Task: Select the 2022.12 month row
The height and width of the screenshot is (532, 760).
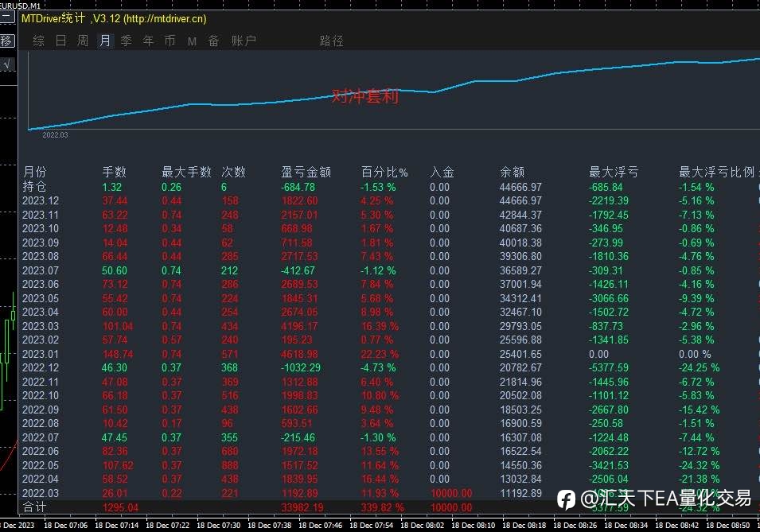Action: tap(41, 367)
